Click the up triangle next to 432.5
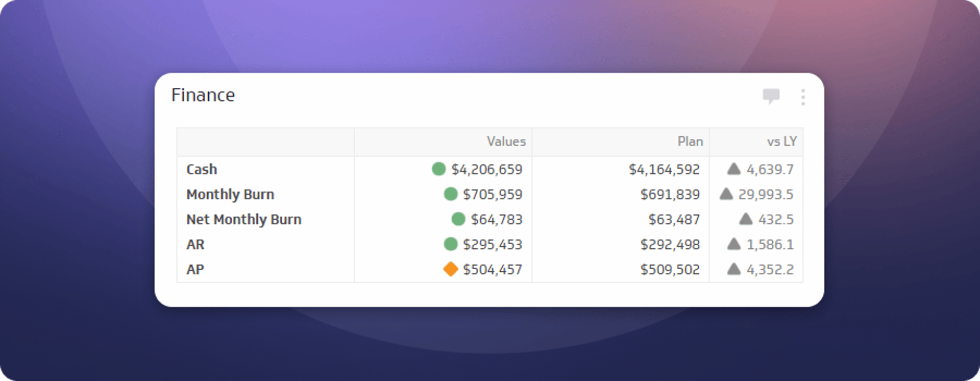This screenshot has height=381, width=980. click(x=746, y=219)
